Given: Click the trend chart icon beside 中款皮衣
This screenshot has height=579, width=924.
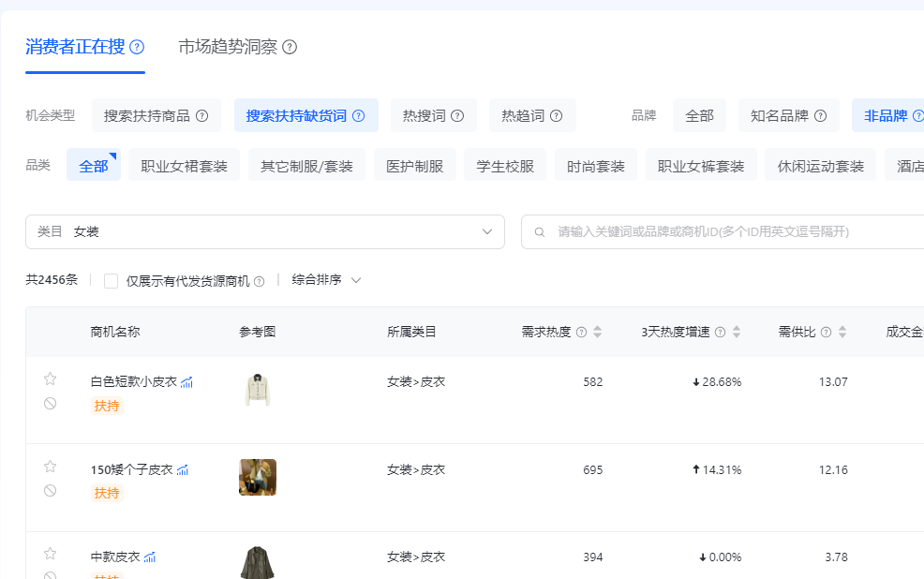Looking at the screenshot, I should (152, 556).
